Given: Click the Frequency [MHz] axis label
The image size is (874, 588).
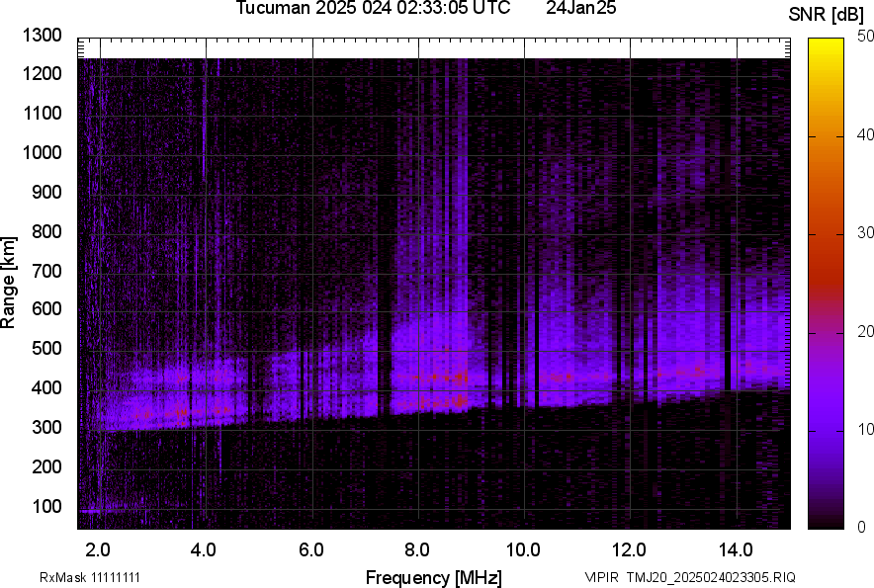Looking at the screenshot, I should tap(433, 577).
